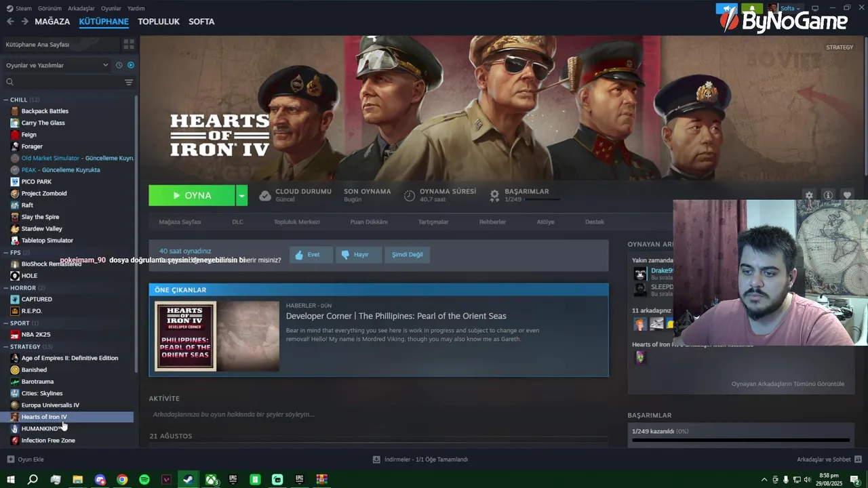
Task: Click the green OYNA play button
Action: click(x=192, y=195)
